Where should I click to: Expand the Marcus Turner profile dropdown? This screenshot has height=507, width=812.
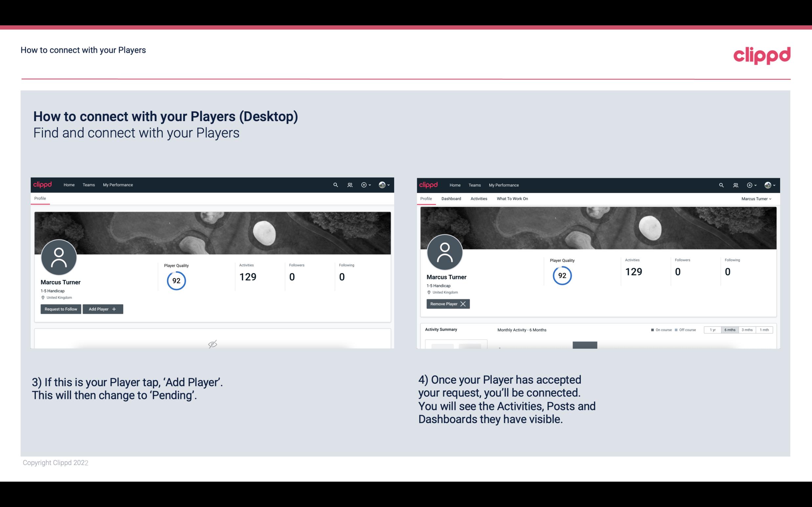point(757,199)
